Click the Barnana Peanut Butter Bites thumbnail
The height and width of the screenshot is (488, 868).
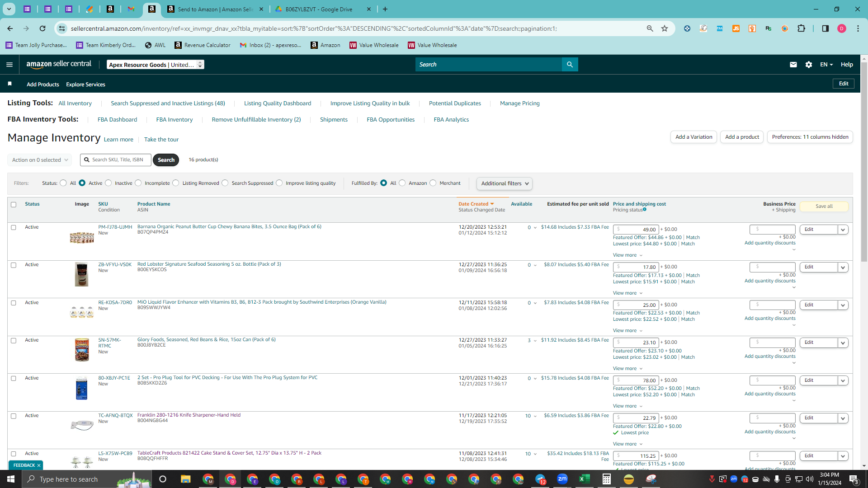click(x=82, y=237)
